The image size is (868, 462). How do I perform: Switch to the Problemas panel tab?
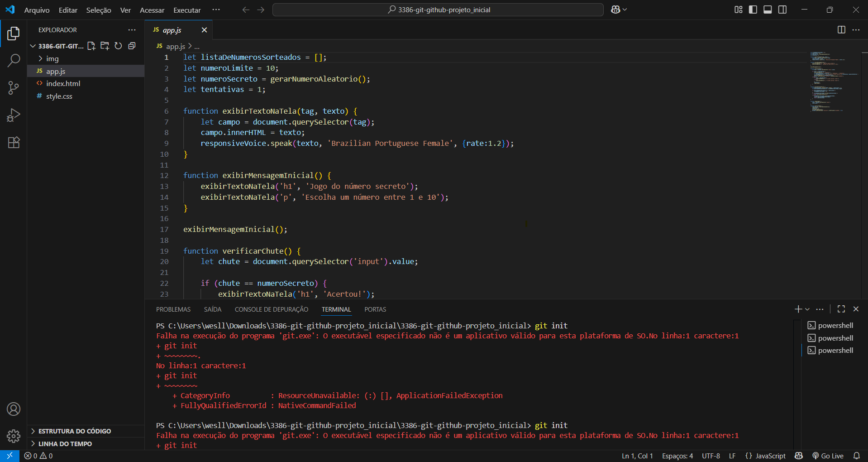tap(173, 309)
